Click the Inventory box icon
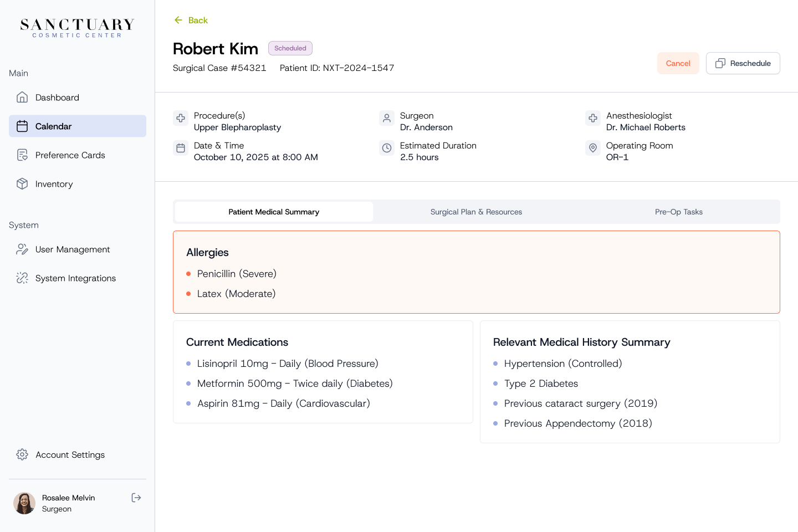The width and height of the screenshot is (798, 532). 22,184
